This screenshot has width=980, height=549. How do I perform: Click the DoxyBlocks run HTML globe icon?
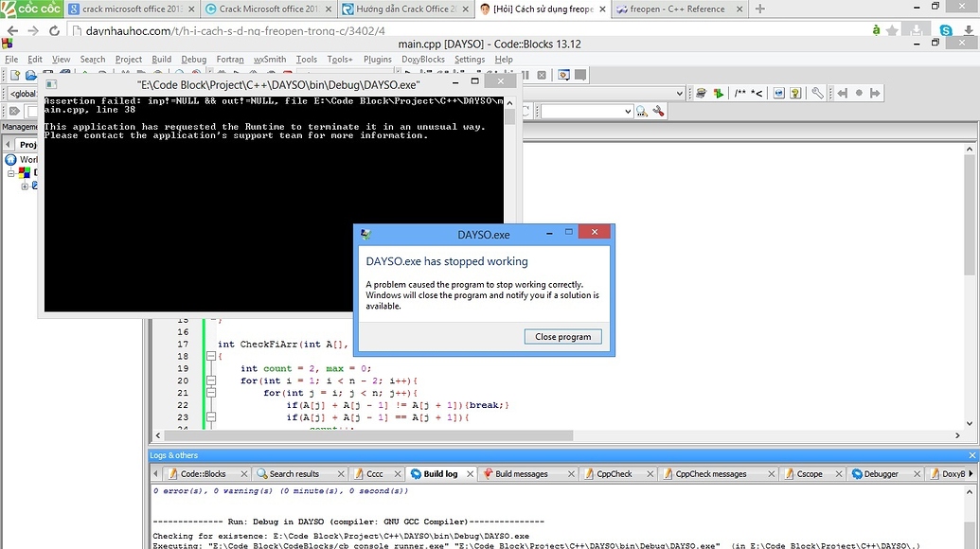coord(778,93)
